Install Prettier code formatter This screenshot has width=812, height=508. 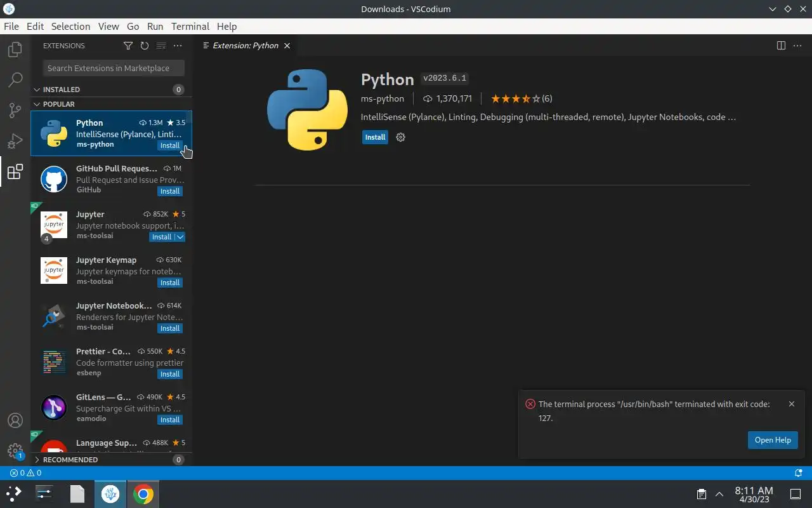click(169, 374)
